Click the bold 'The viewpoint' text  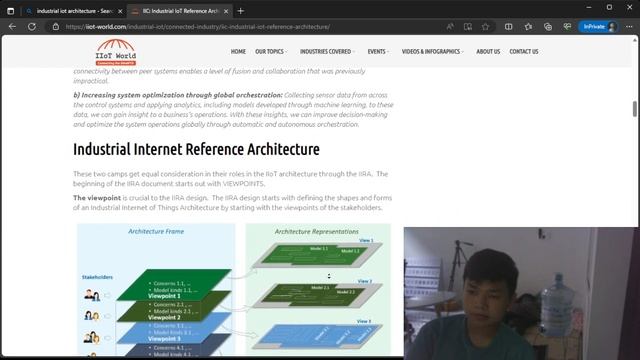click(x=97, y=198)
